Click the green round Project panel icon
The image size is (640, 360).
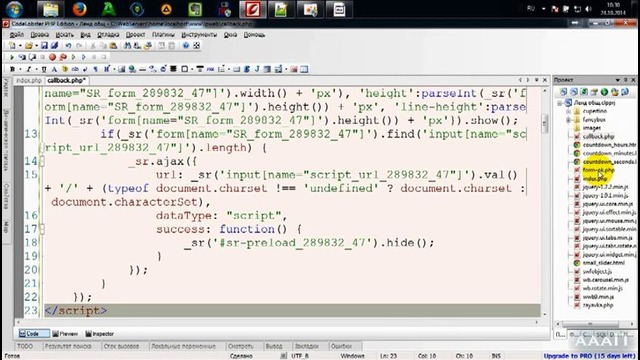pyautogui.click(x=604, y=92)
